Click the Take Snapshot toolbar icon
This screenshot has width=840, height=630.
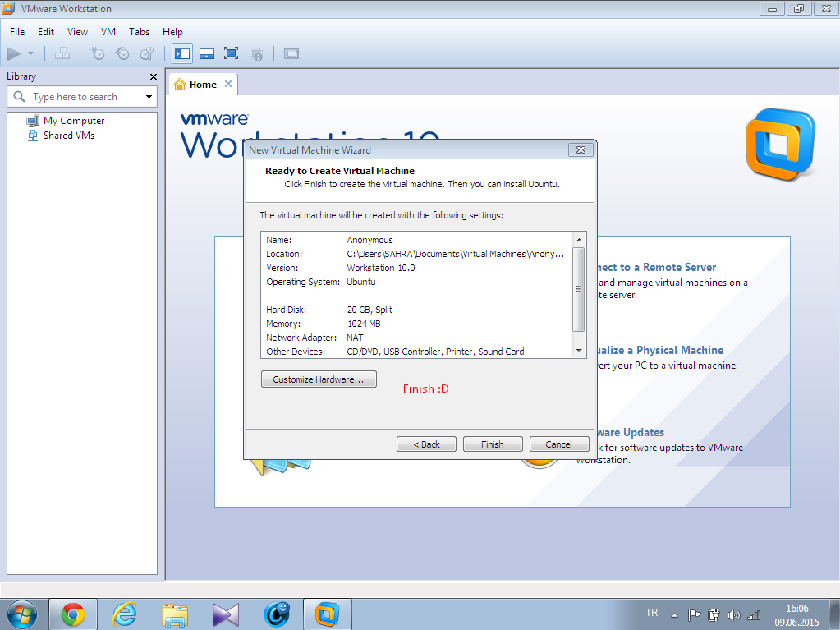pos(98,53)
